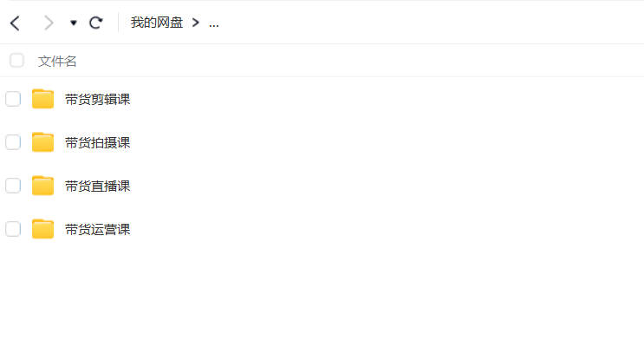Tick the checkbox for 带货运营课
Screen dimensions: 644x360
coord(13,229)
